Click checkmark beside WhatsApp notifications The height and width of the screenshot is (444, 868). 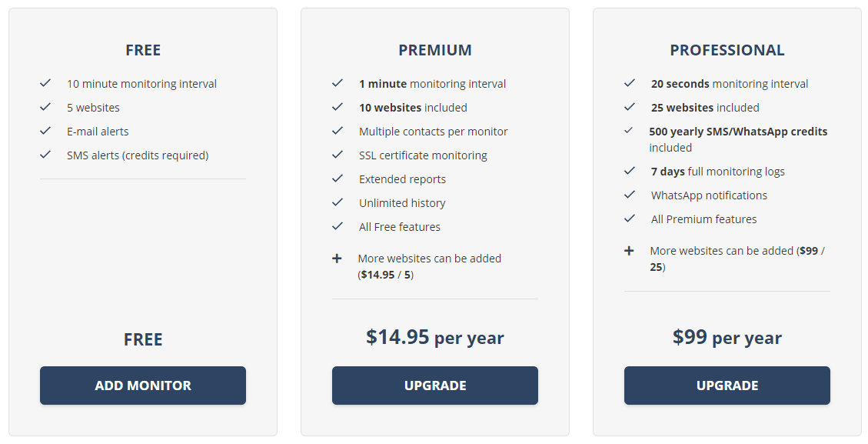coord(630,195)
